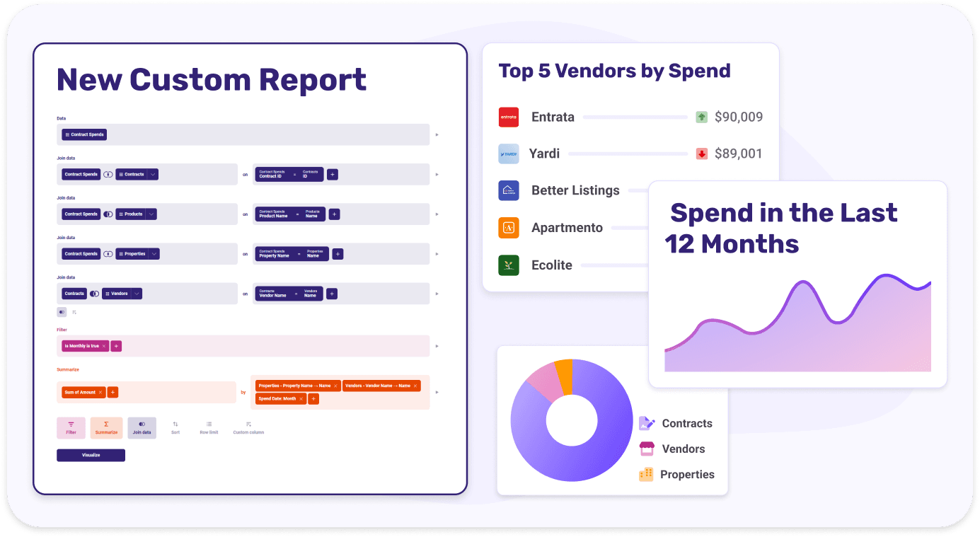Edit the Property Name = Name join condition
The width and height of the screenshot is (980, 537).
(292, 253)
